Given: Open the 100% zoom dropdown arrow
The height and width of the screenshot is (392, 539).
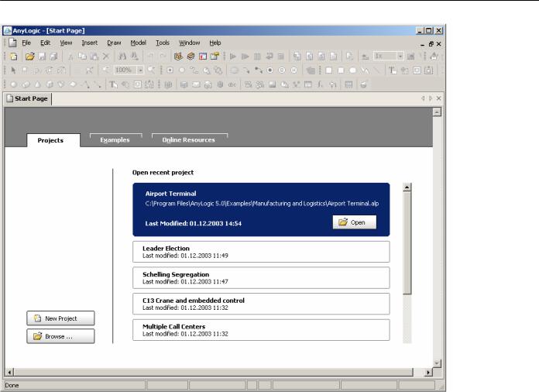Looking at the screenshot, I should (x=140, y=70).
